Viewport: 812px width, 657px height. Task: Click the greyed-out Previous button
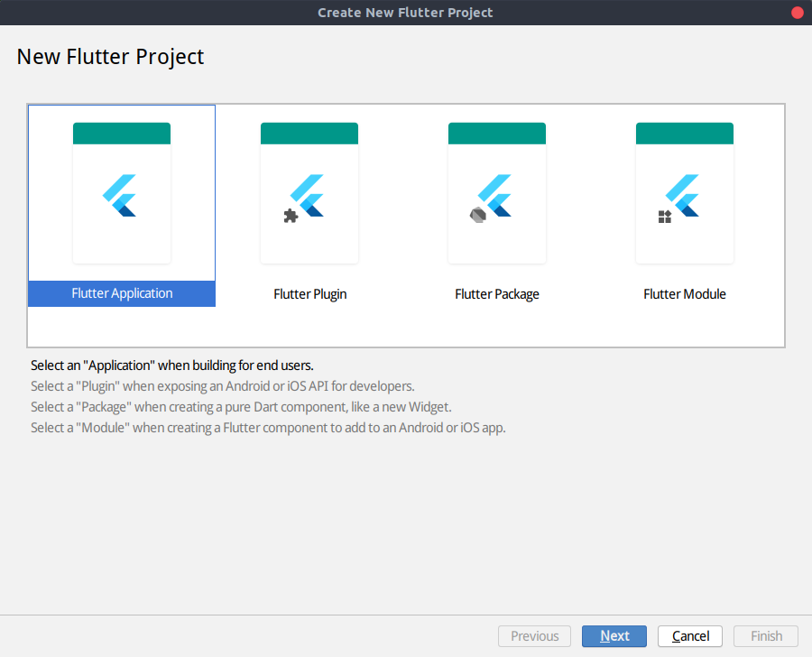tap(534, 636)
